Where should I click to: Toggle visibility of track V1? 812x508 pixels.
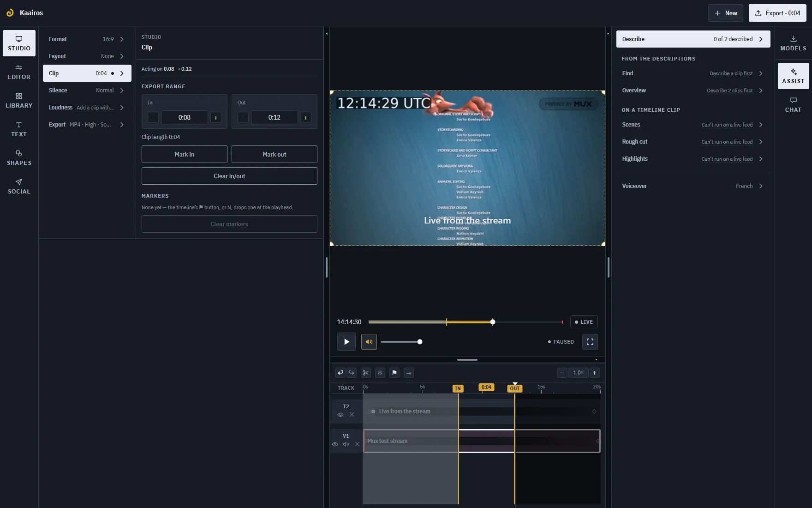[x=335, y=444]
